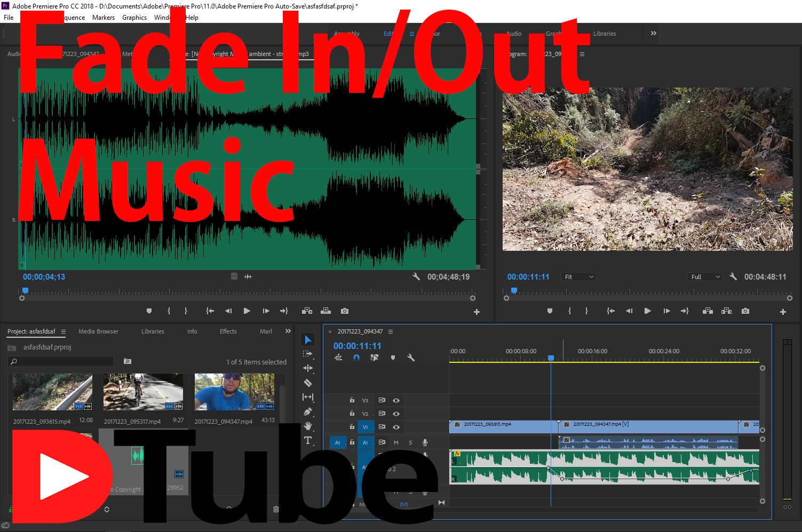Open the Fit zoom level dropdown
The image size is (802, 532).
[x=578, y=277]
